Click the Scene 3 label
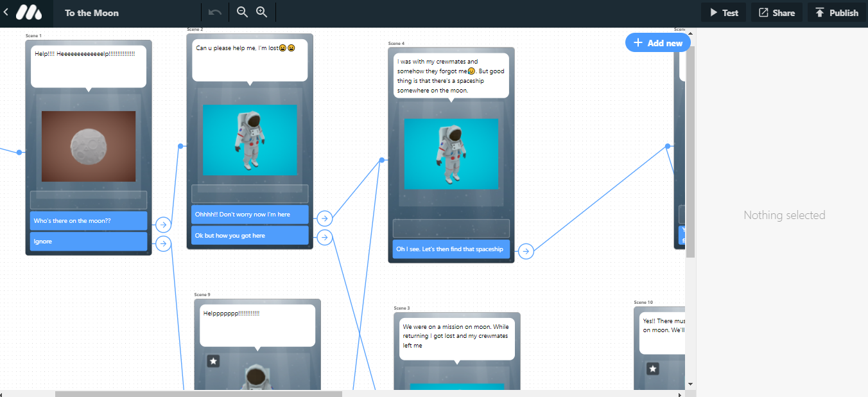 [402, 308]
